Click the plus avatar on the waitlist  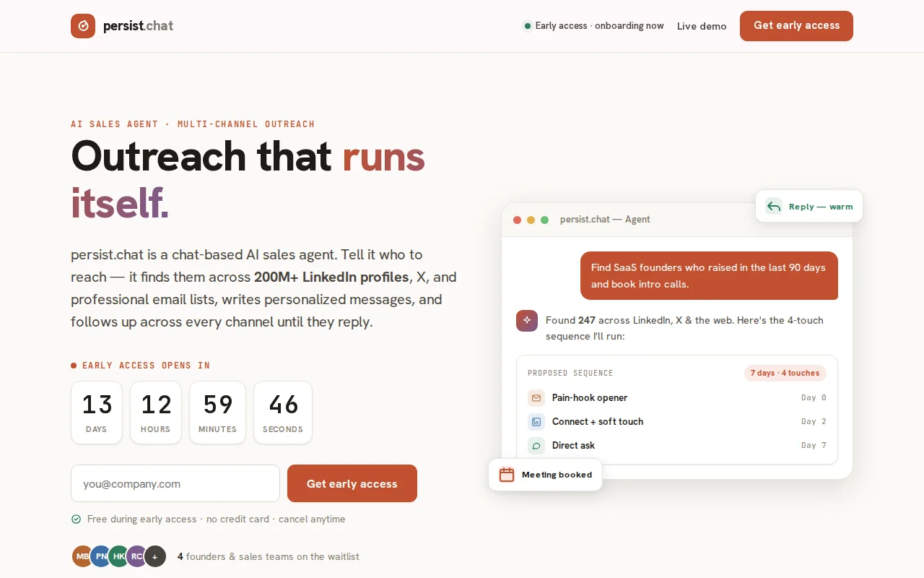point(154,556)
